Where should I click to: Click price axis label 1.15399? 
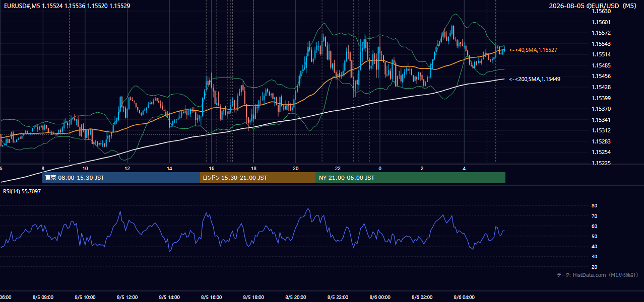[601, 98]
